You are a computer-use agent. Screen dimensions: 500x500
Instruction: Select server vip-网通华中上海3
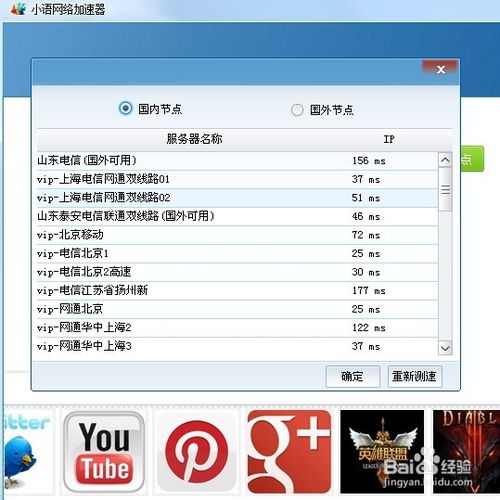pyautogui.click(x=237, y=346)
